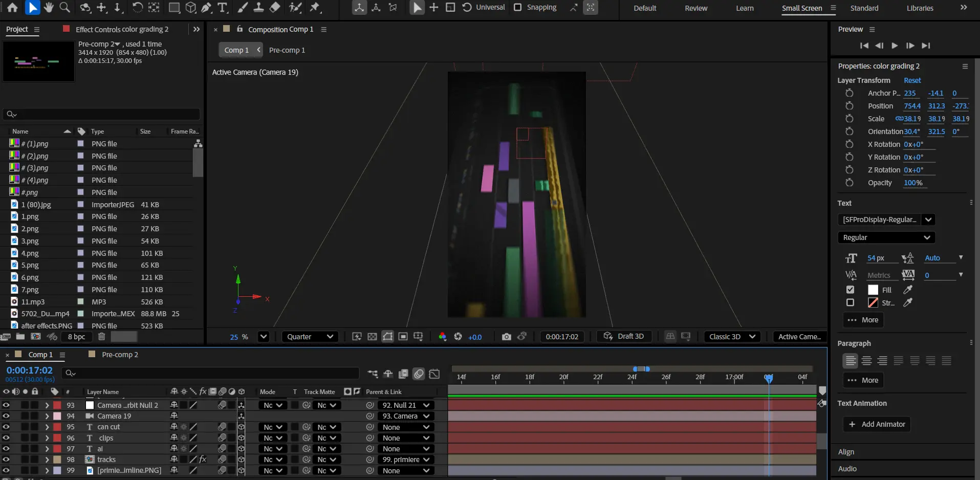Click Add Animator button

point(877,424)
